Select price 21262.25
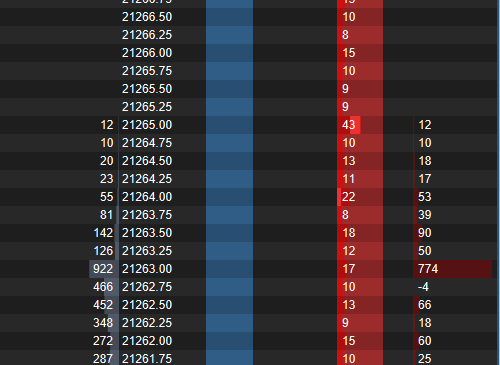Screen dimensions: 500x365 click(147, 323)
